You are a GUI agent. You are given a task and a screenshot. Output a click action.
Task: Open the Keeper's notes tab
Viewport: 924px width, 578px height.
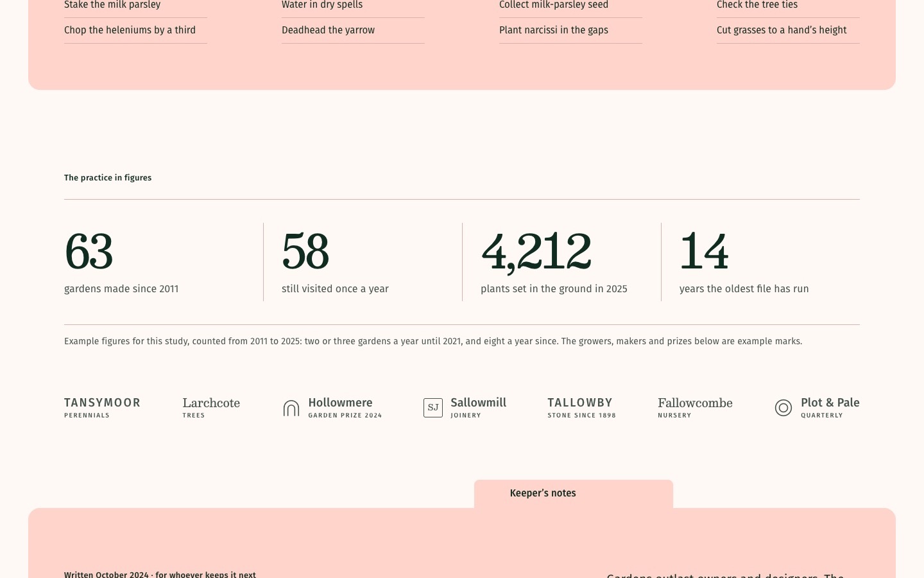[574, 494]
